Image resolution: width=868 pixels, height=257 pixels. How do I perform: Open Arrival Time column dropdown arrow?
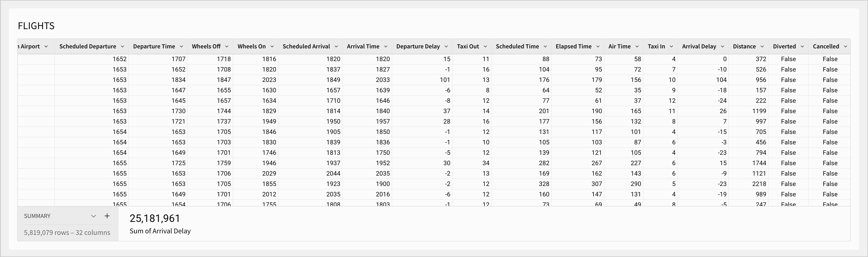[386, 46]
